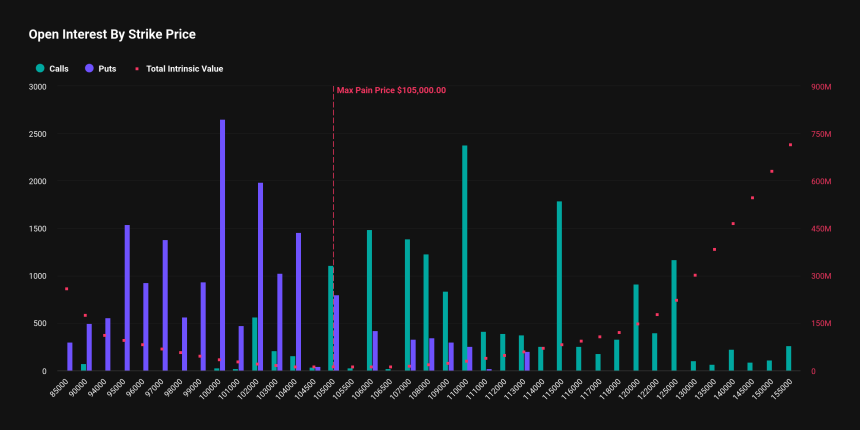Toggle the Puts legend purple circle

point(89,69)
